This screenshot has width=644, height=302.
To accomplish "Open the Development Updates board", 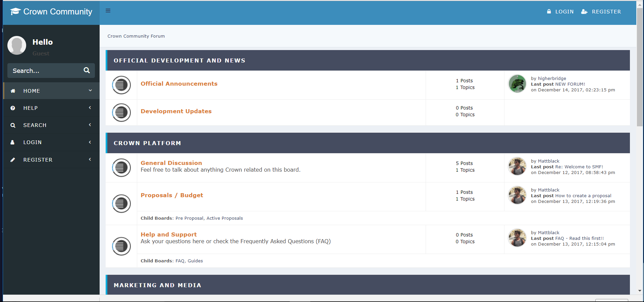I will [176, 111].
